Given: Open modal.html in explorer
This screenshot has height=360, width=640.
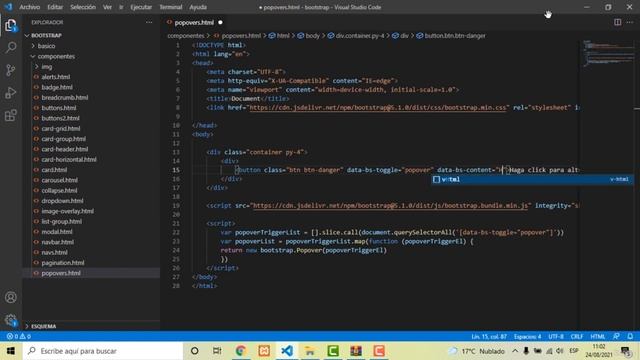Looking at the screenshot, I should click(57, 231).
